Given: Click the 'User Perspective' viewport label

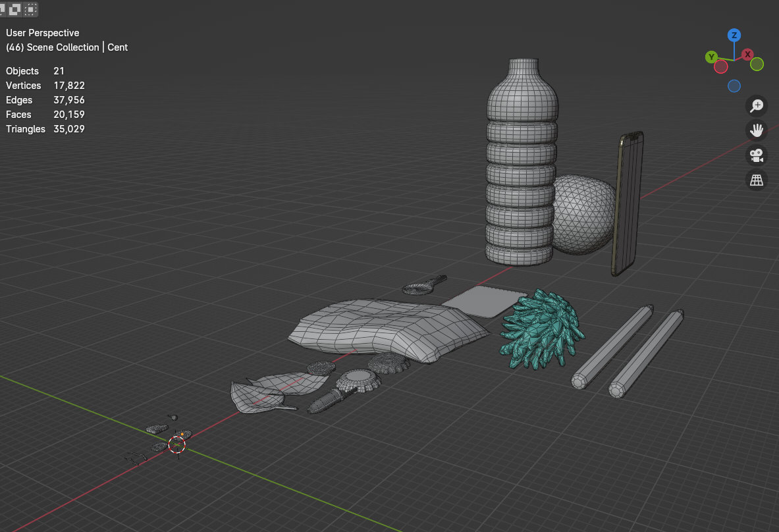Looking at the screenshot, I should coord(43,33).
